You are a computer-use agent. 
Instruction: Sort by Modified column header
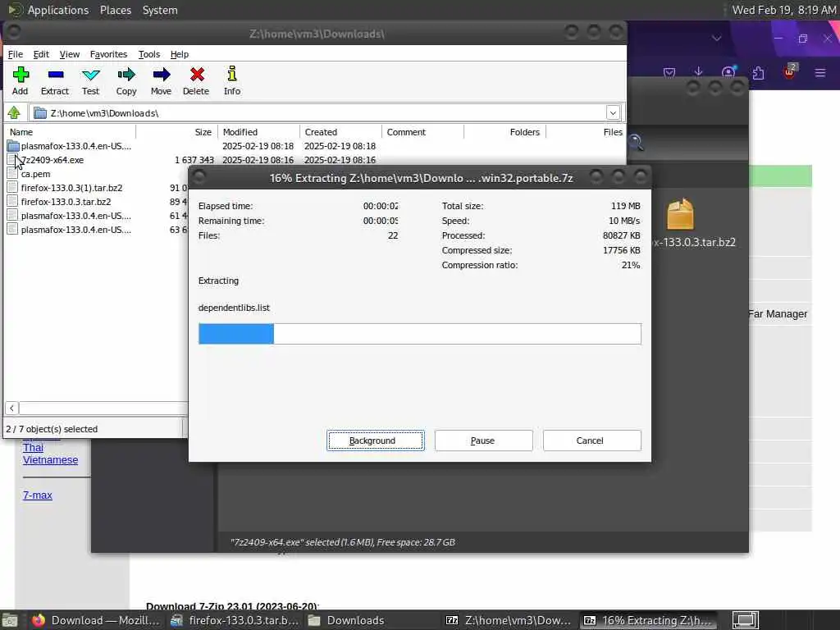[258, 132]
